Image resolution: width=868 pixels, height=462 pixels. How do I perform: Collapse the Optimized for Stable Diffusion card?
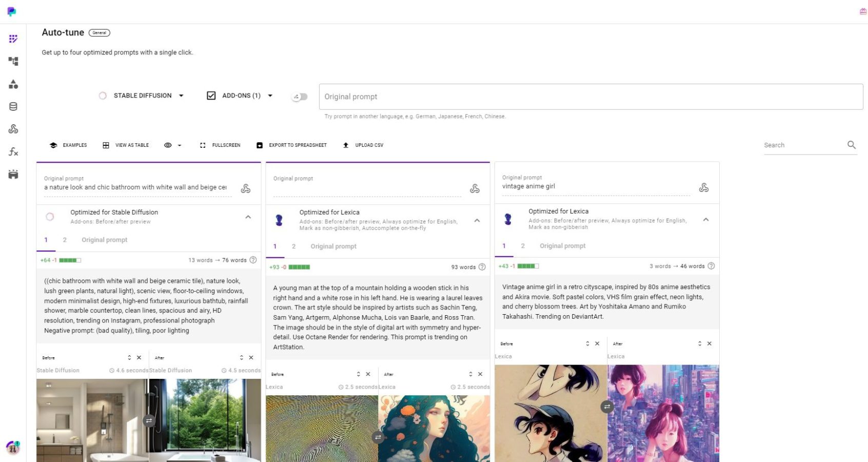248,217
